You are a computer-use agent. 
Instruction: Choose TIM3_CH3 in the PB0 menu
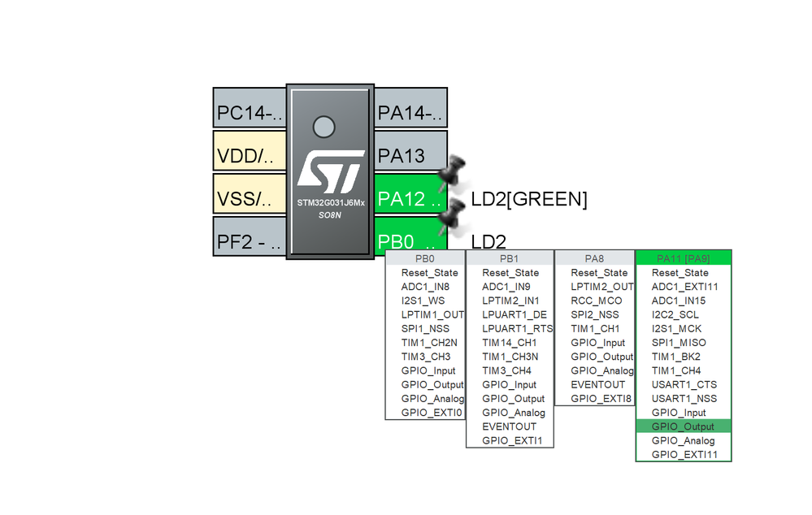[x=425, y=357]
